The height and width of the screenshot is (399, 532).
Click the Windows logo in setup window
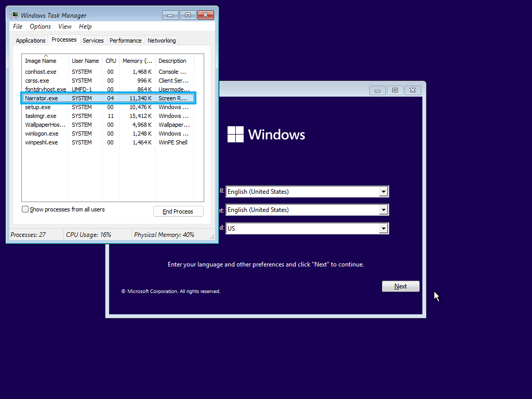click(235, 135)
